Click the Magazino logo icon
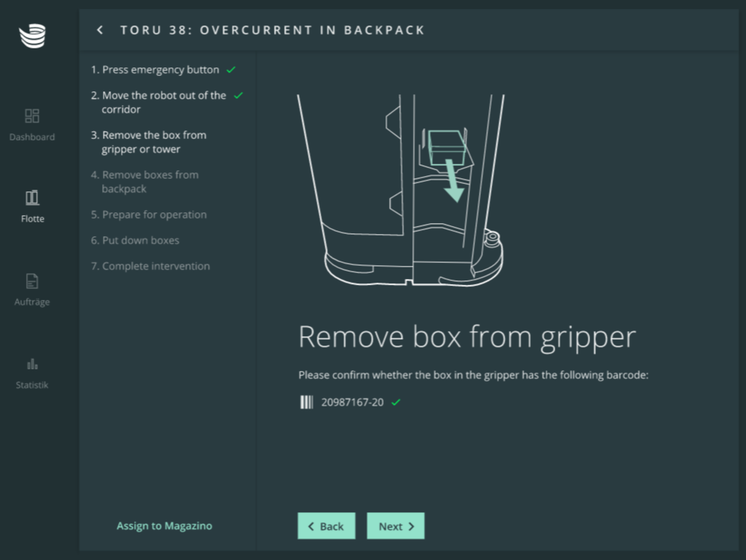 [x=33, y=35]
